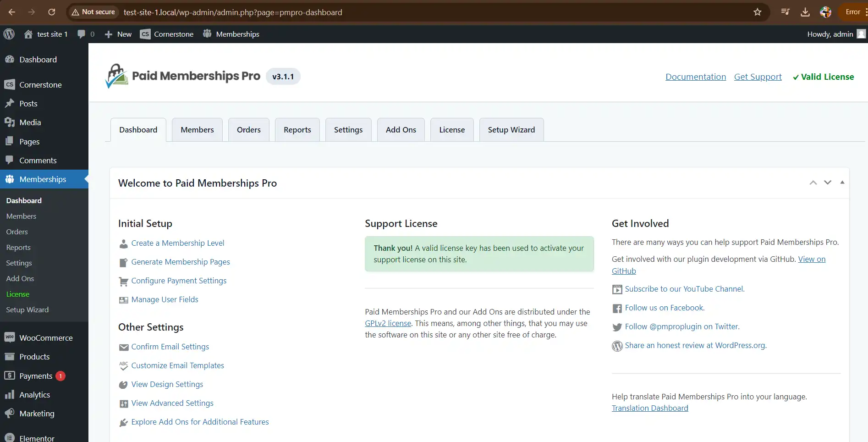Move Welcome panel up with chevron

(813, 182)
